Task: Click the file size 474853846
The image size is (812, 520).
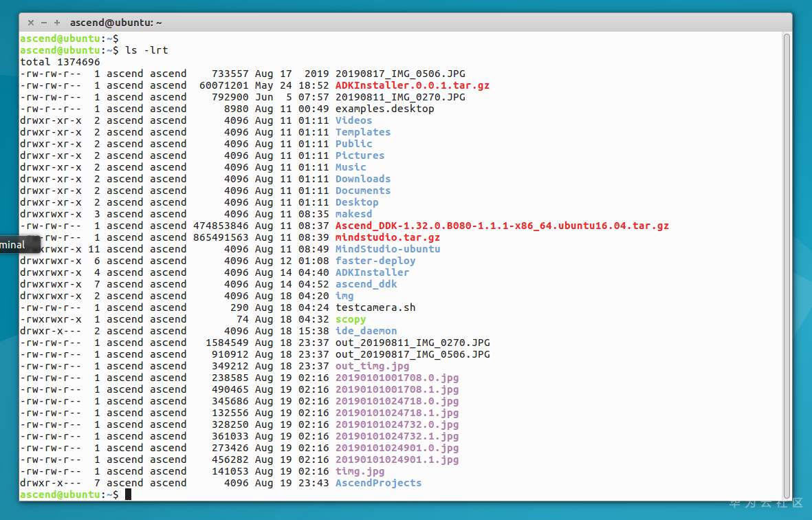Action: point(221,226)
